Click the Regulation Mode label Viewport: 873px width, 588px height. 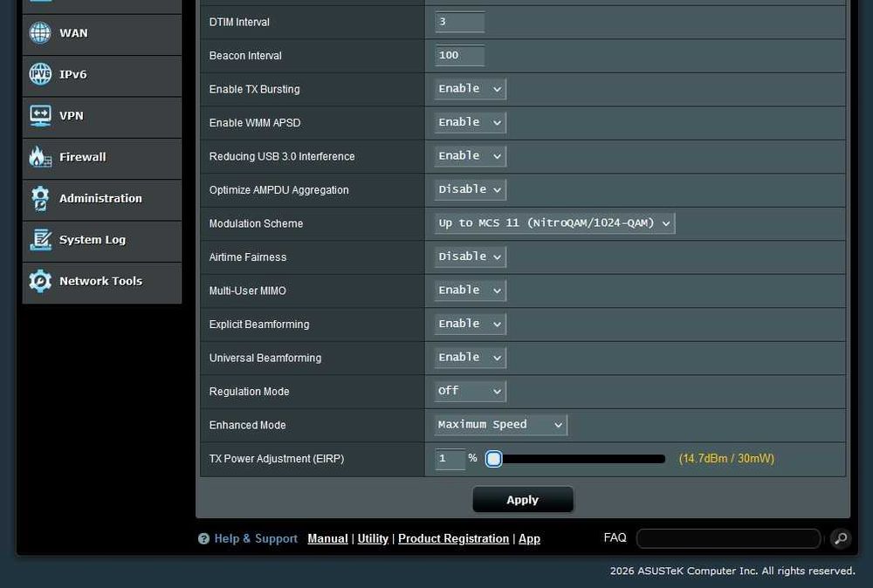249,392
